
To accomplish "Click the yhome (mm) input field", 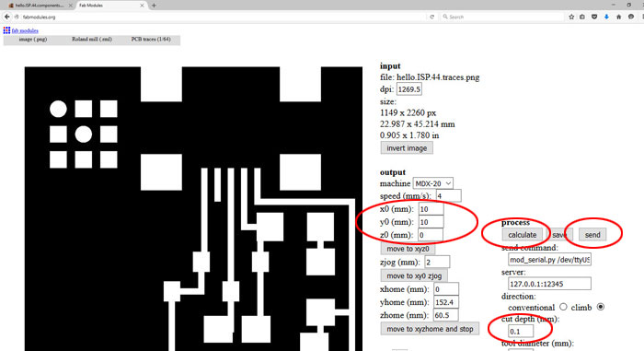I will 446,302.
